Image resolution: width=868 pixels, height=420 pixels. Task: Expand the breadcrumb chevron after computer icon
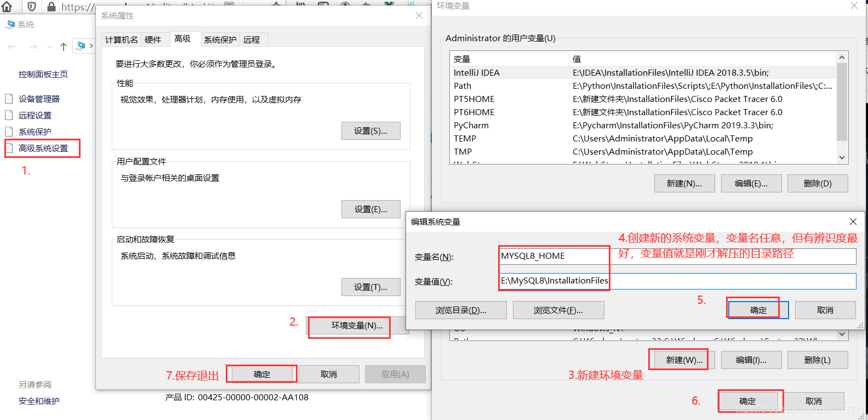pyautogui.click(x=91, y=46)
